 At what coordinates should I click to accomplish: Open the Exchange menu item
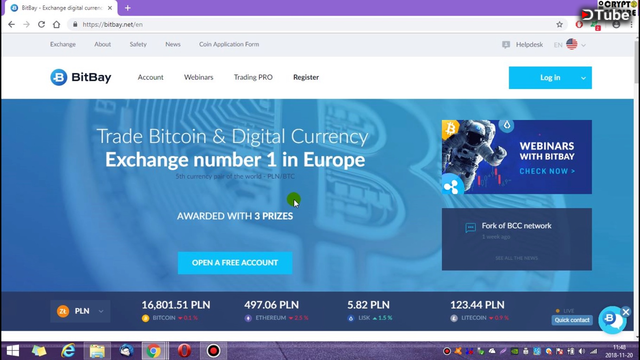pos(63,44)
